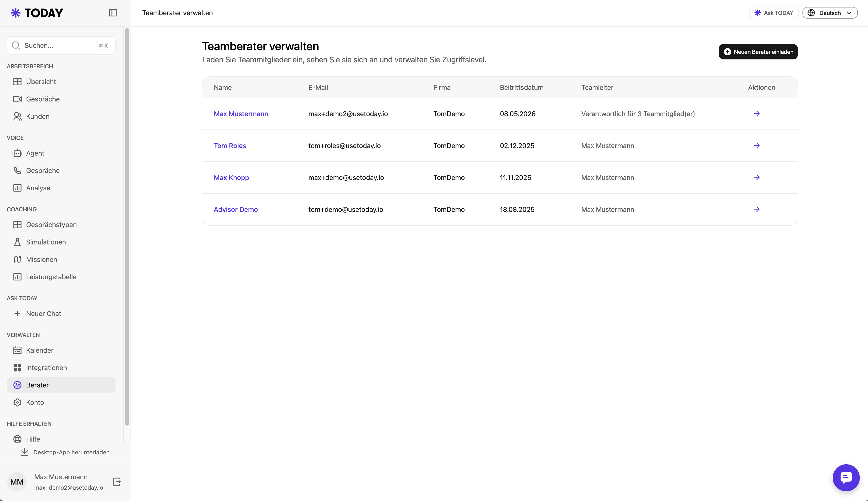Viewport: 868px width, 501px height.
Task: Click the Analyse bar chart icon
Action: (17, 188)
